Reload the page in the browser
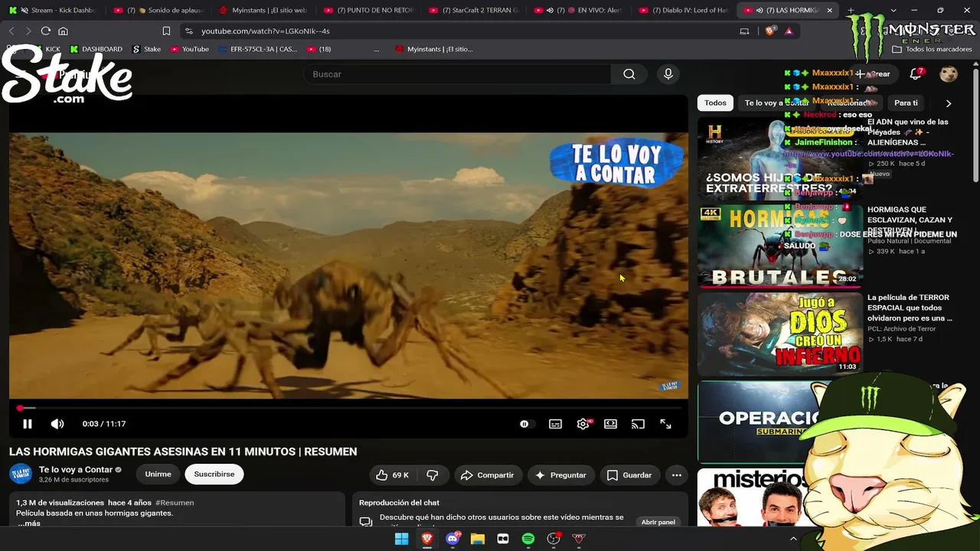The height and width of the screenshot is (551, 980). [46, 31]
